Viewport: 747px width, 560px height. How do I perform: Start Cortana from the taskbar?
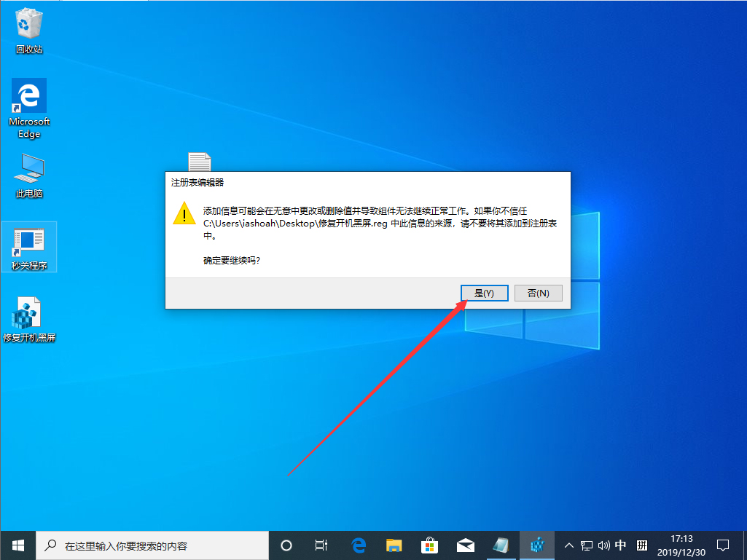pos(286,545)
